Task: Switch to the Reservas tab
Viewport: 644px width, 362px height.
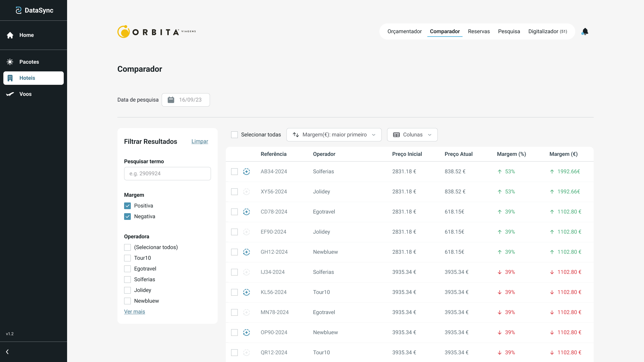Action: pos(479,32)
